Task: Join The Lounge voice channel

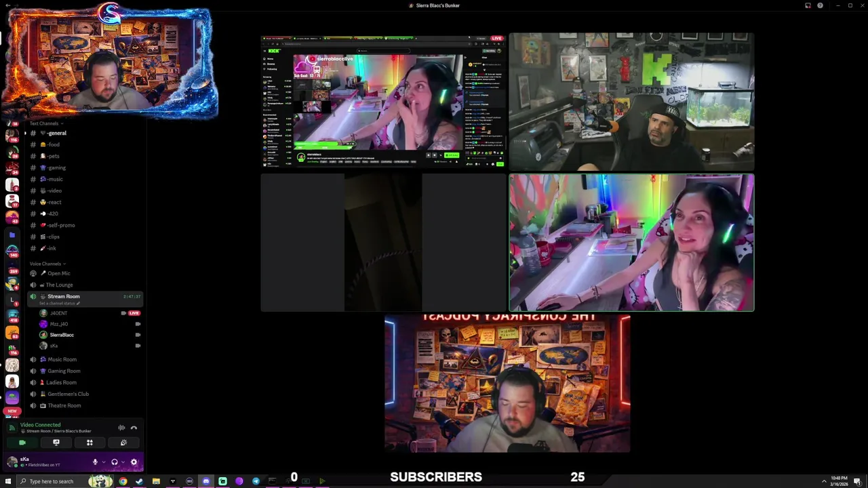Action: tap(85, 285)
